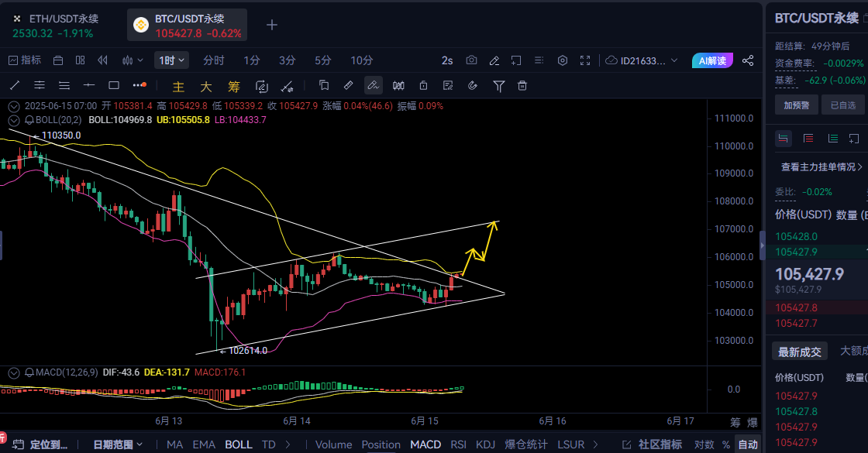This screenshot has width=868, height=453.
Task: Toggle the KDJ sub indicator
Action: click(x=485, y=444)
